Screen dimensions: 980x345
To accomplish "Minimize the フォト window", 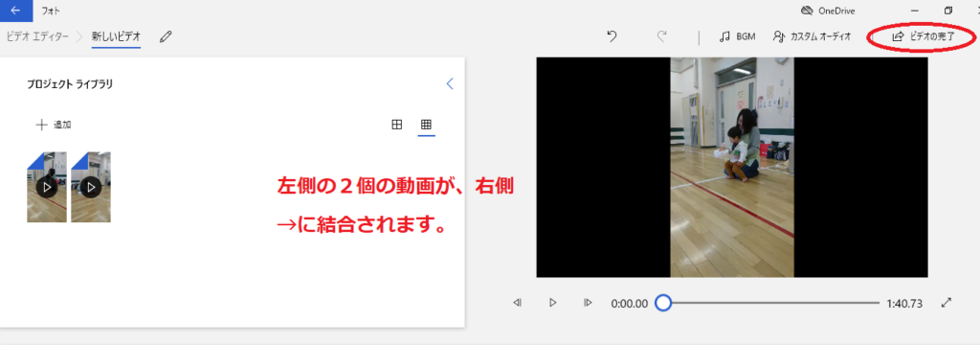I will click(x=914, y=11).
